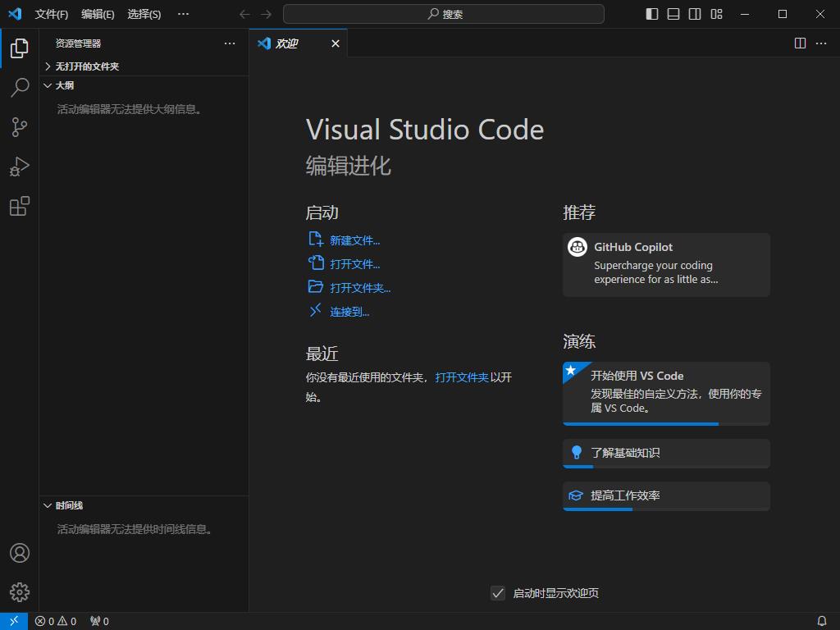Open the Search view in activity bar

(x=20, y=87)
